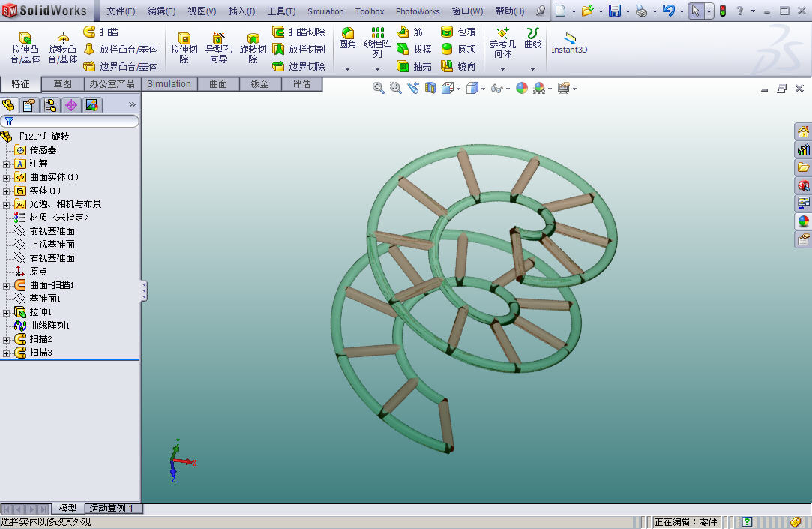Expand the 光源、相机与布景 node

pos(6,205)
